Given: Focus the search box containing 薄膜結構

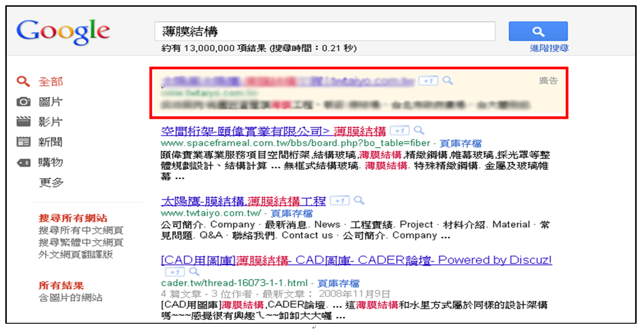Looking at the screenshot, I should pos(325,32).
